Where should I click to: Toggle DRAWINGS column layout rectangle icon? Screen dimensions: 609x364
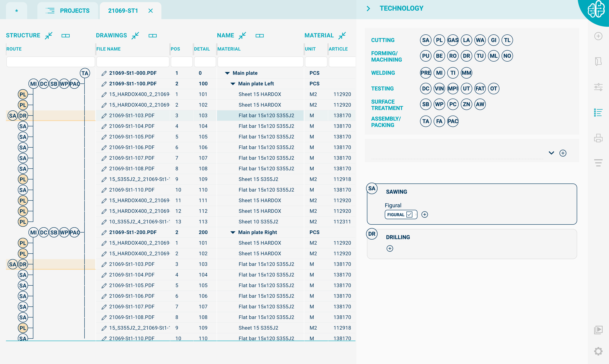(x=152, y=35)
